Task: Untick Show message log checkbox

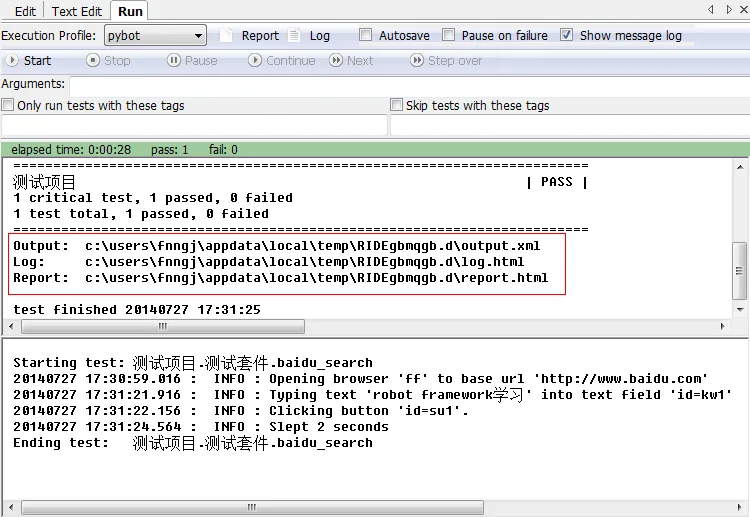Action: pyautogui.click(x=566, y=34)
